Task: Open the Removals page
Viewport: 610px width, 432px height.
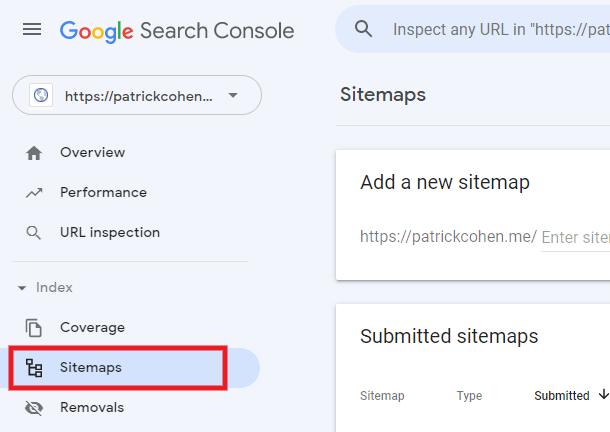Action: point(92,407)
